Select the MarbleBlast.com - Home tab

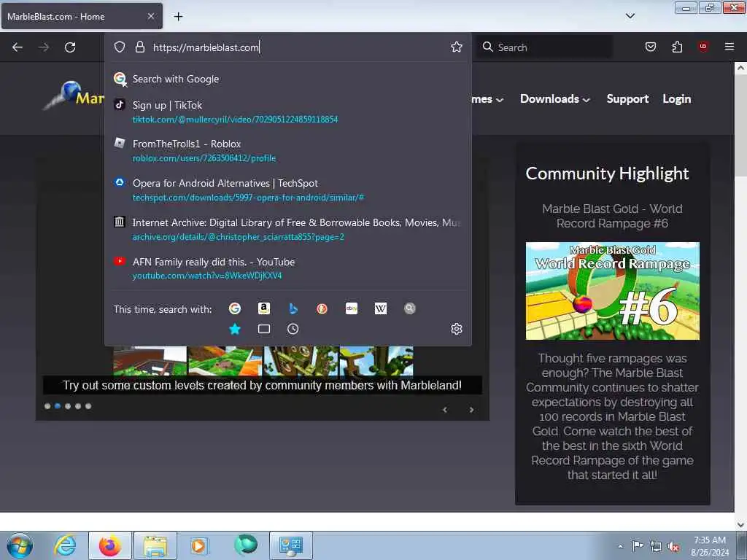(82, 17)
